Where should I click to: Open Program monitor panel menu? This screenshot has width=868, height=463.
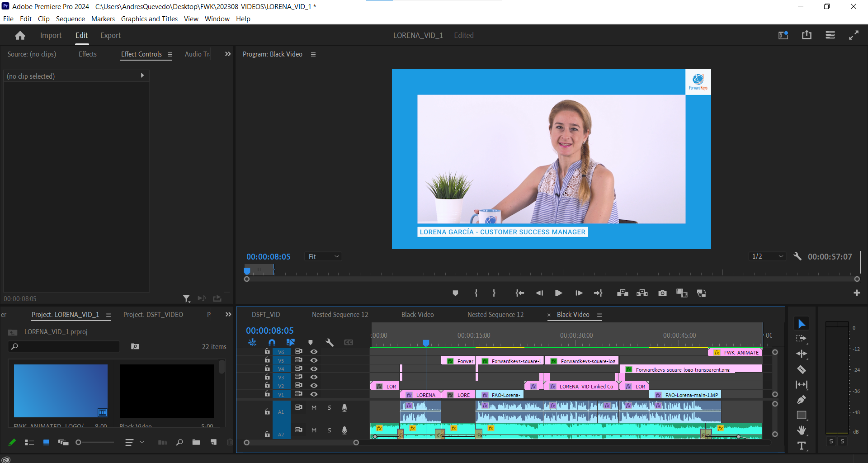[x=313, y=54]
